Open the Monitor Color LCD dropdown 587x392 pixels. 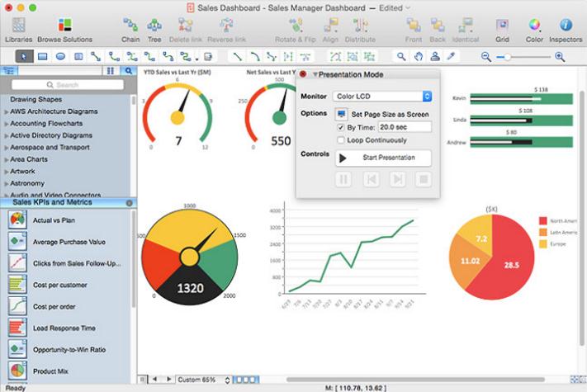coord(382,96)
